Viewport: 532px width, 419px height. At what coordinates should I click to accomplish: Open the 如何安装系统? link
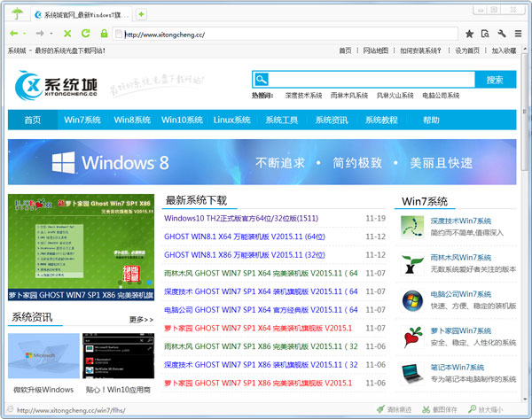pos(420,50)
